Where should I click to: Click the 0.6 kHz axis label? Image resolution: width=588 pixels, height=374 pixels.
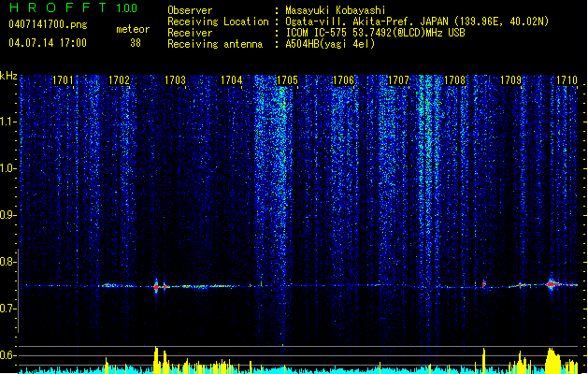(x=8, y=355)
